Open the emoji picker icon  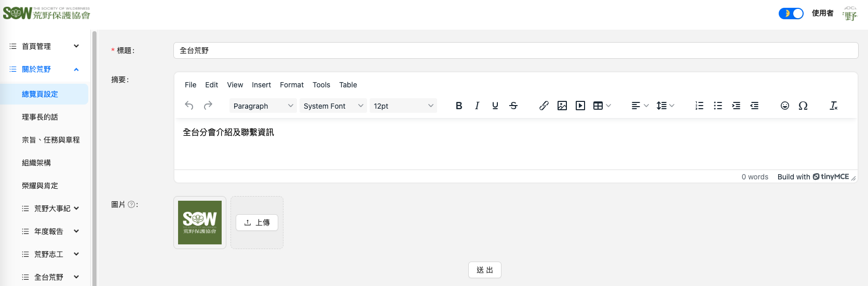785,106
